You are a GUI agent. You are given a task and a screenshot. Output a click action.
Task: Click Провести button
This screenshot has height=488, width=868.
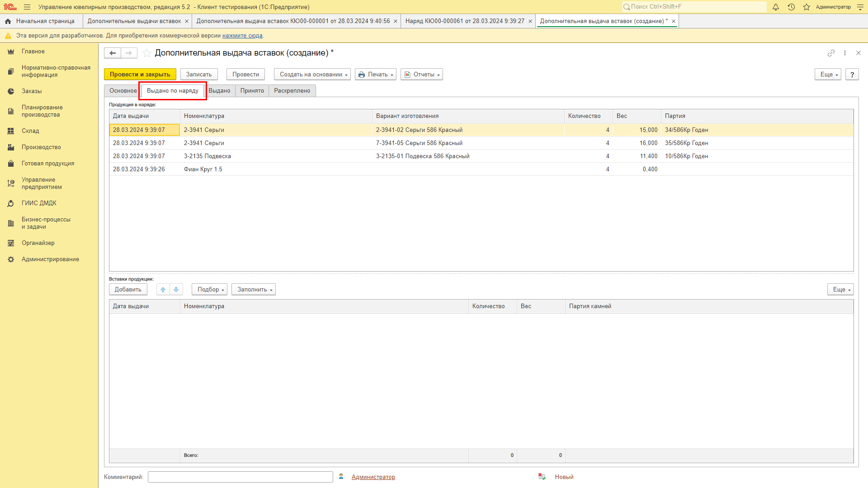click(x=245, y=75)
